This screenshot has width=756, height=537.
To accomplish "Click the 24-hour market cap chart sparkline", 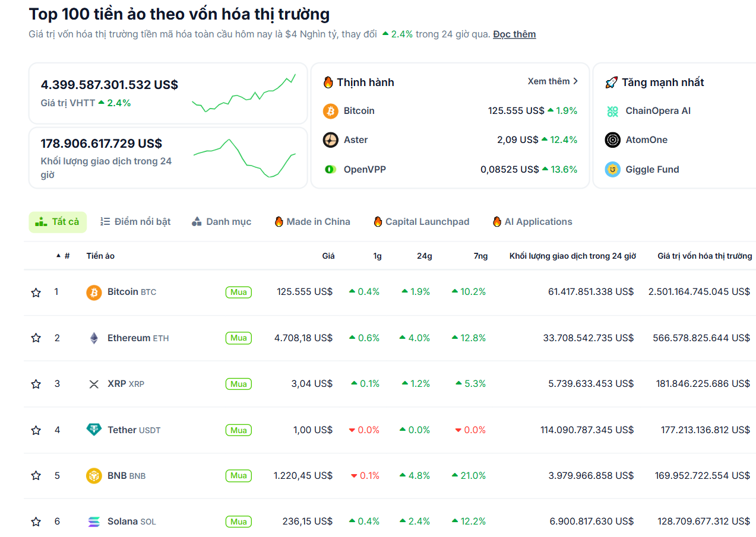I will point(244,93).
